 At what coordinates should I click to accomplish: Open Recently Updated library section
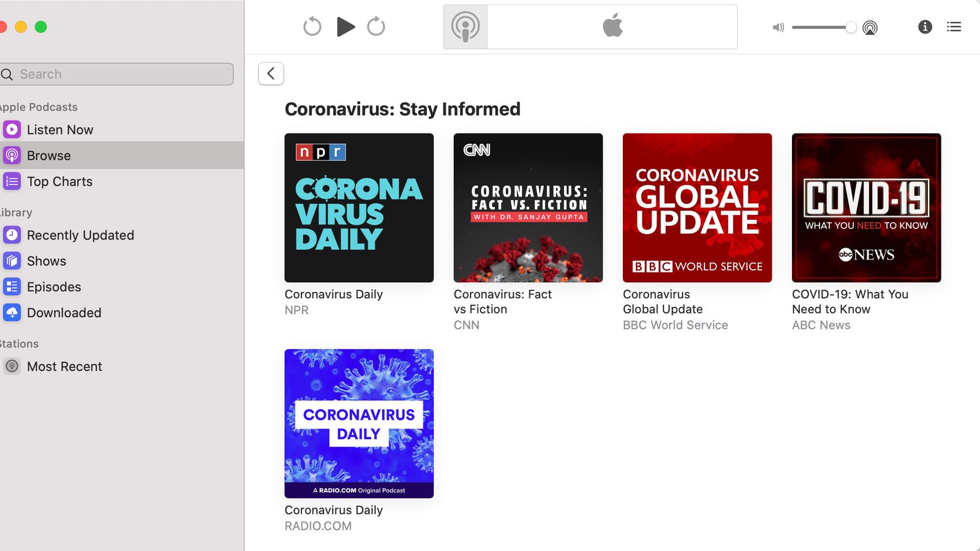[x=122, y=235]
